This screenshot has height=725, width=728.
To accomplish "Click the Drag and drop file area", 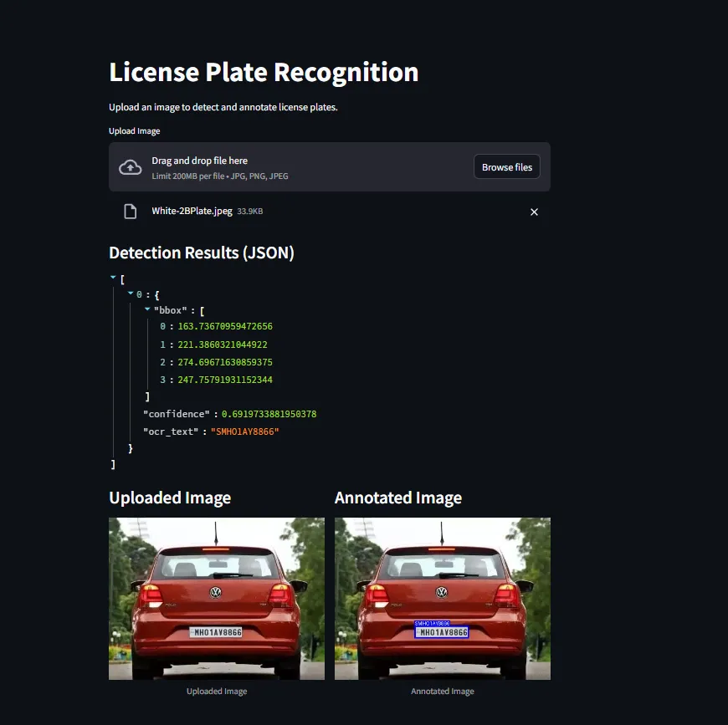I will [x=329, y=167].
